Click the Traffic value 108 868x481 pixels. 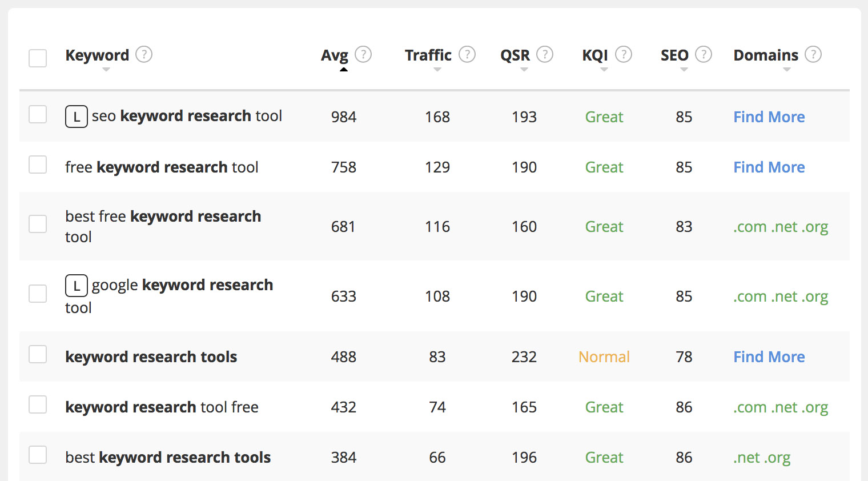(437, 296)
